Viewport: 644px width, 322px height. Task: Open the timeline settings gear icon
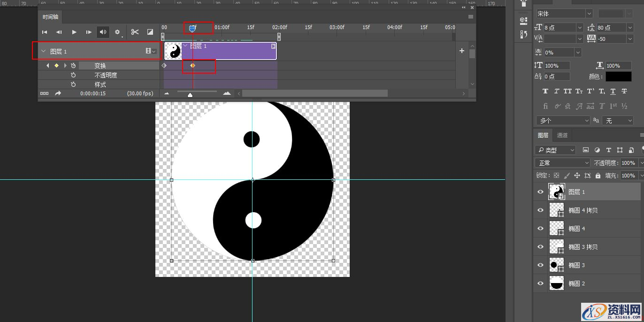point(117,32)
